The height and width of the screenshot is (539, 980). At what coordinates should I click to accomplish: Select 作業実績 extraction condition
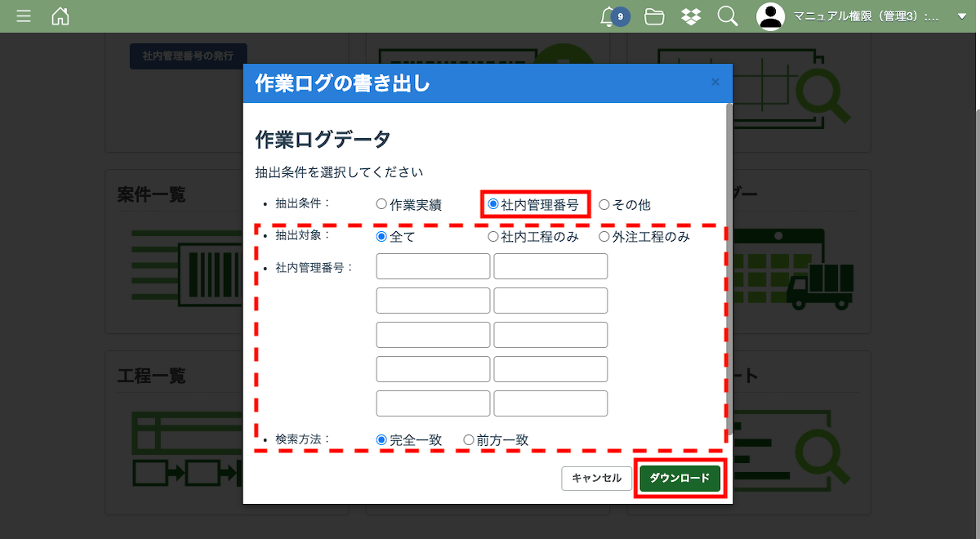pyautogui.click(x=381, y=205)
